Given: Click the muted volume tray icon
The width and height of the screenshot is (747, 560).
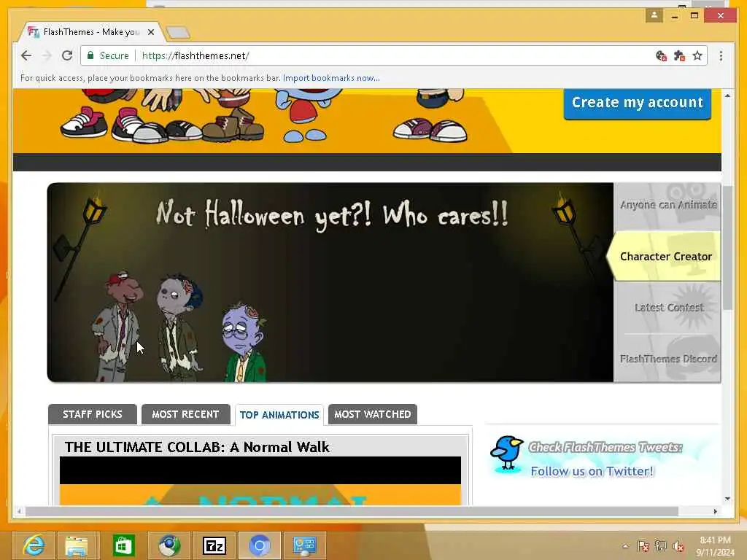Looking at the screenshot, I should 678,546.
